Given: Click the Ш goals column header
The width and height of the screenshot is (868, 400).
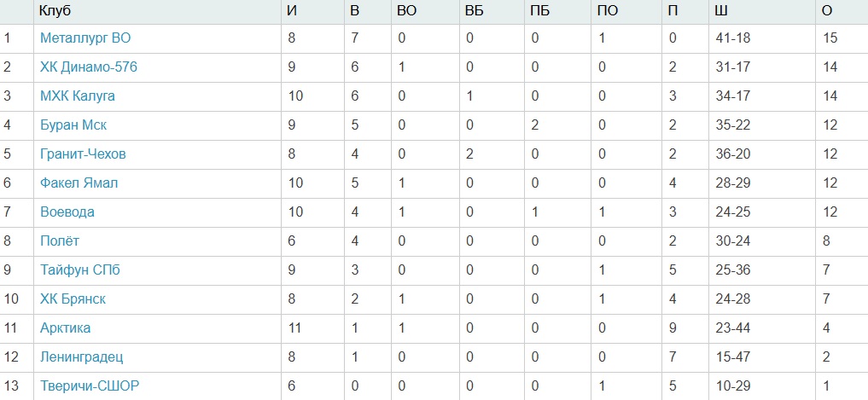Looking at the screenshot, I should 721,12.
